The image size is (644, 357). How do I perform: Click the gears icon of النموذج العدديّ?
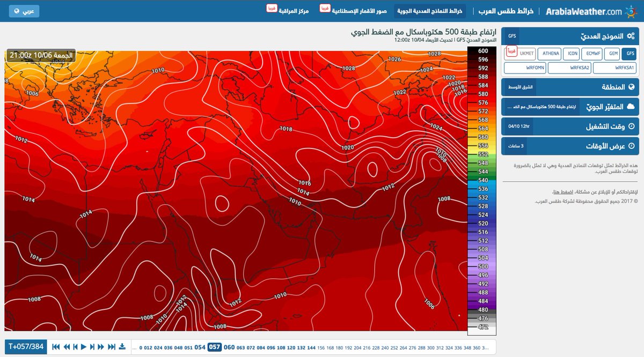631,36
